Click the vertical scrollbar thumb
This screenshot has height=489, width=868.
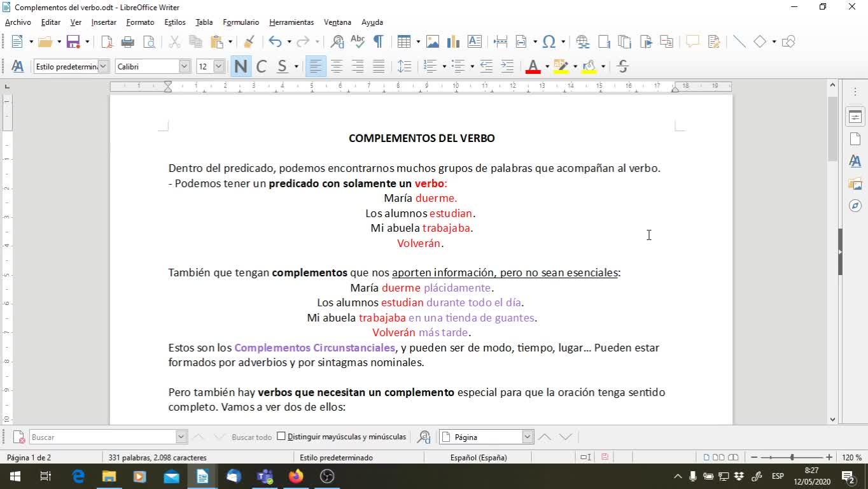tap(833, 129)
